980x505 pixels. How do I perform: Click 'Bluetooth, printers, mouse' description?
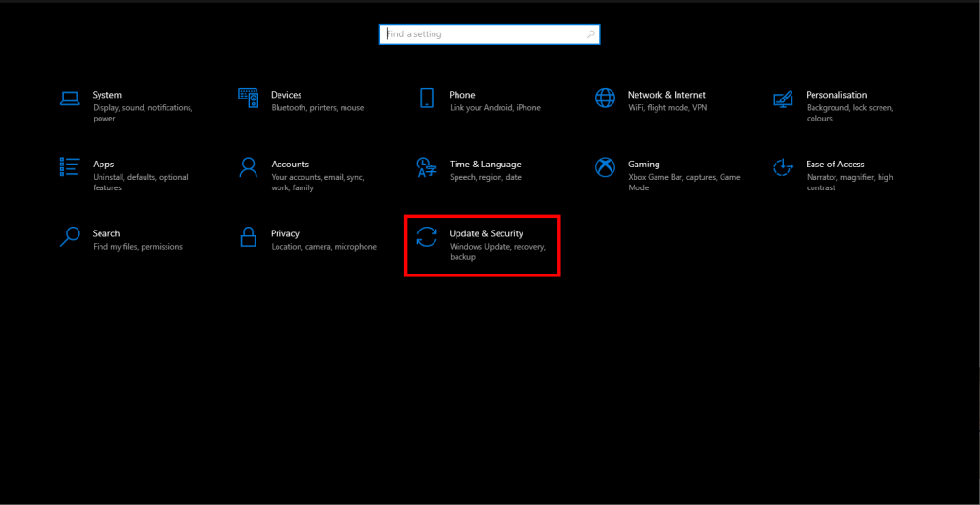click(318, 108)
